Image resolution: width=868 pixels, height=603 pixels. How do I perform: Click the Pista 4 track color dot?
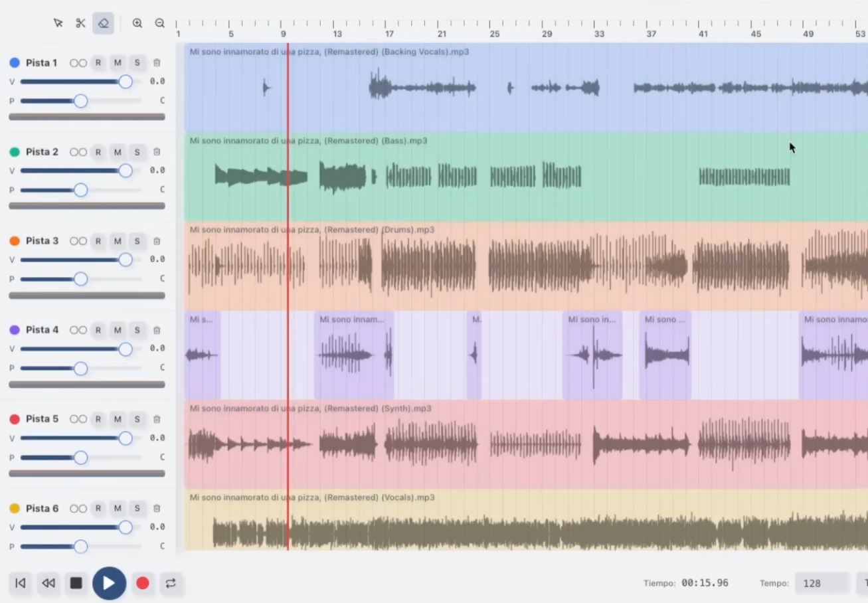[x=15, y=329]
